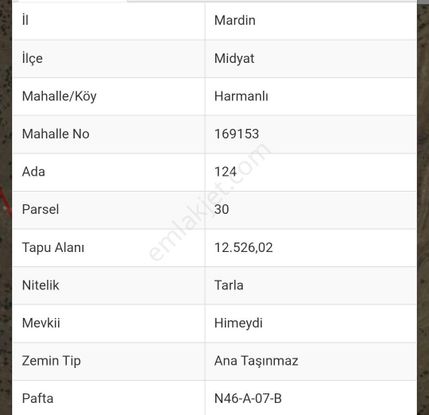The width and height of the screenshot is (429, 415).
Task: Click the İl value Mardin
Action: tap(235, 21)
